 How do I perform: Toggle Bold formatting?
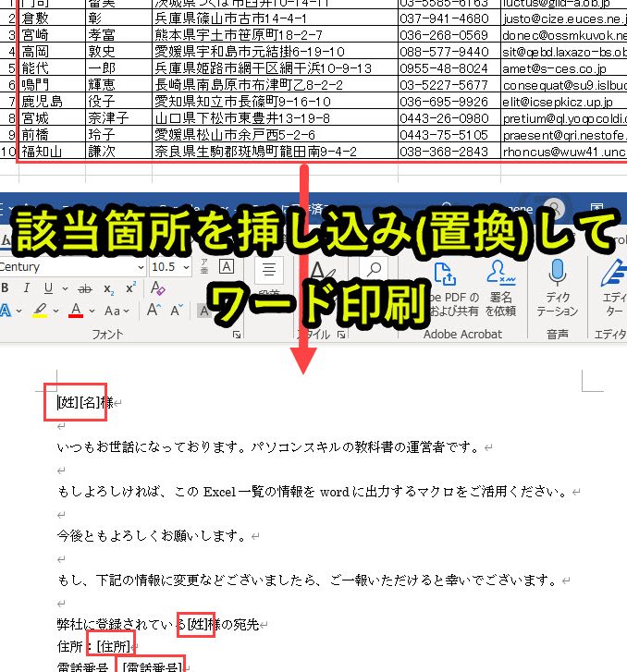pos(6,288)
